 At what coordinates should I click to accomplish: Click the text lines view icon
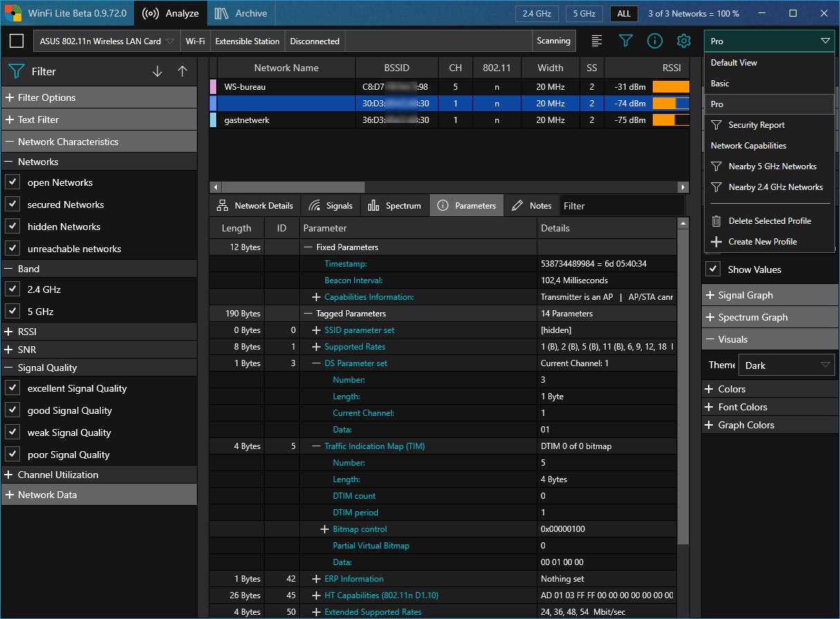pyautogui.click(x=597, y=41)
